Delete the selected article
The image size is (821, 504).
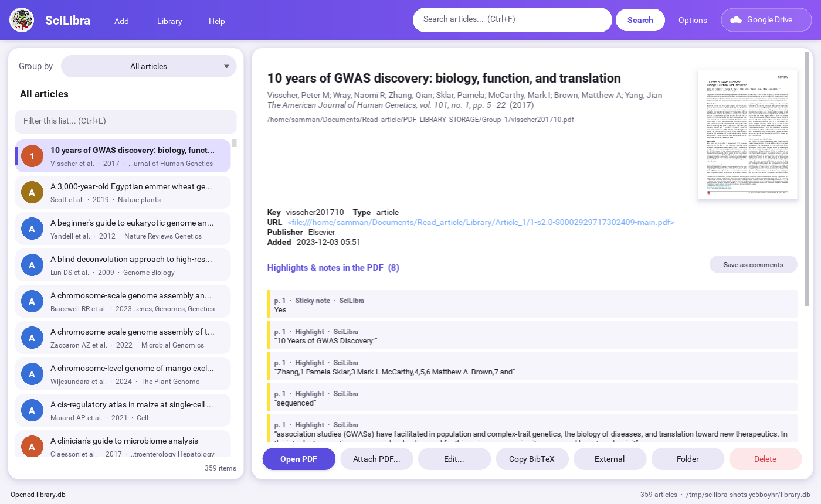(x=765, y=459)
